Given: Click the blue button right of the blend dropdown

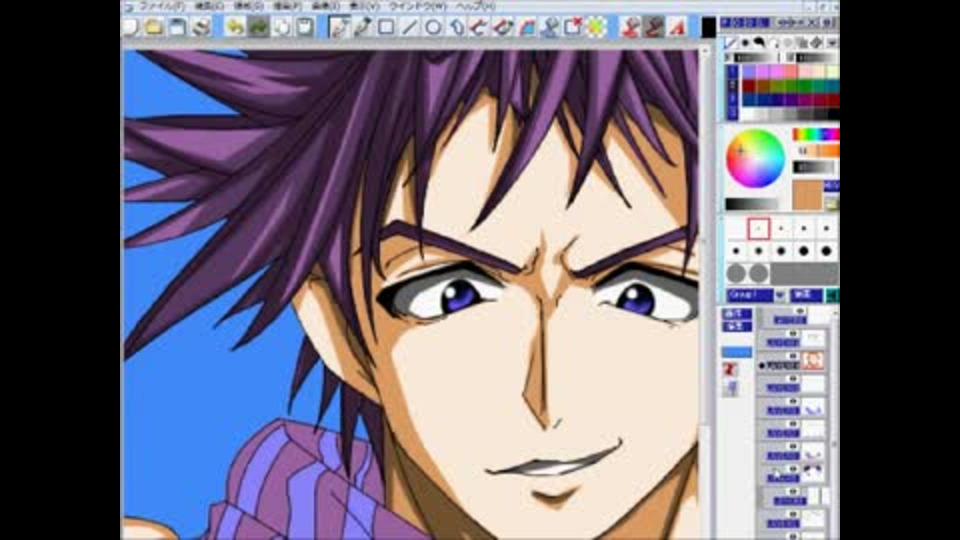Looking at the screenshot, I should pyautogui.click(x=806, y=295).
